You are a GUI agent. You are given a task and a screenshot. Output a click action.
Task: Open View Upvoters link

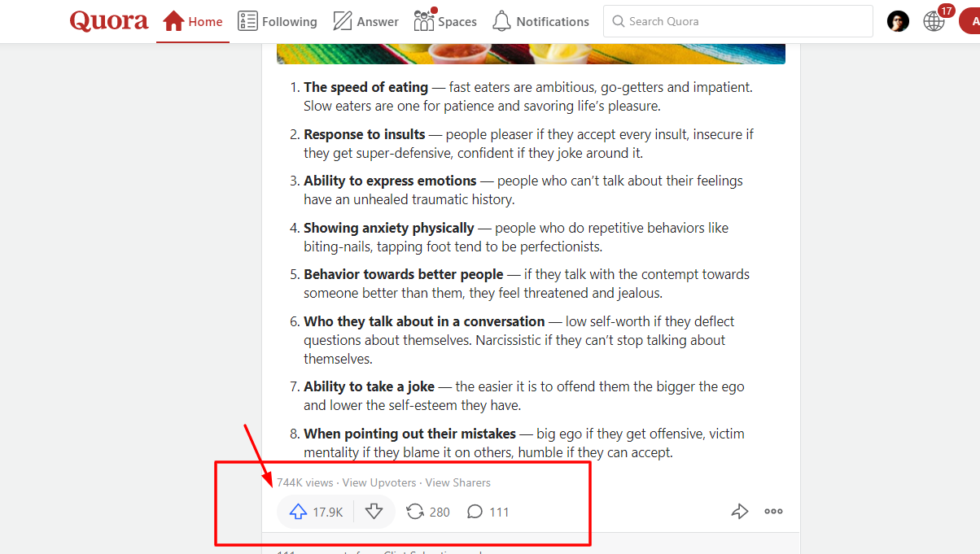point(378,482)
